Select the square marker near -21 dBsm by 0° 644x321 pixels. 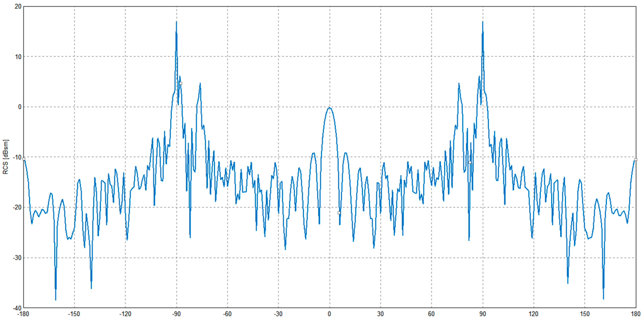tap(339, 213)
